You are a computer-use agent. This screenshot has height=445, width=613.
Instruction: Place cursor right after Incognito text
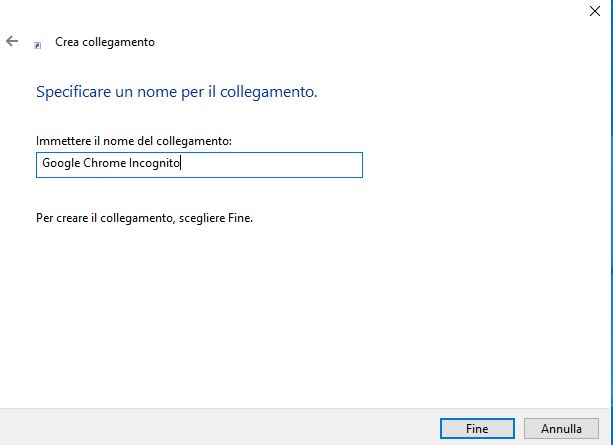point(181,165)
